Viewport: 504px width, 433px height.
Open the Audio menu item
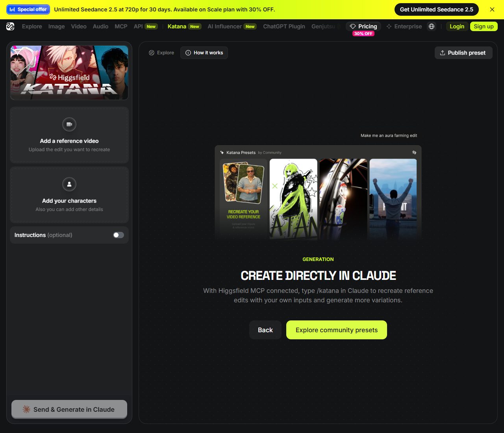pos(100,26)
